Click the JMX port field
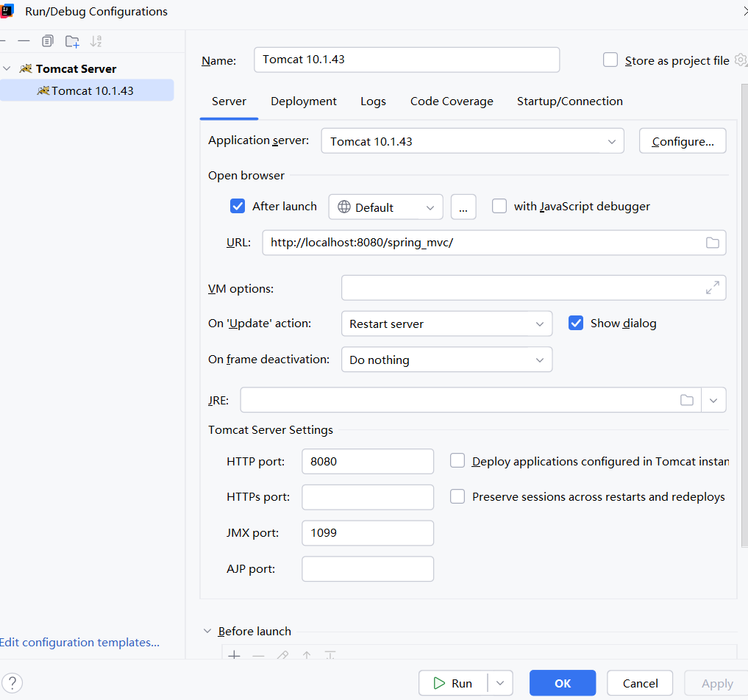The height and width of the screenshot is (700, 748). (367, 532)
